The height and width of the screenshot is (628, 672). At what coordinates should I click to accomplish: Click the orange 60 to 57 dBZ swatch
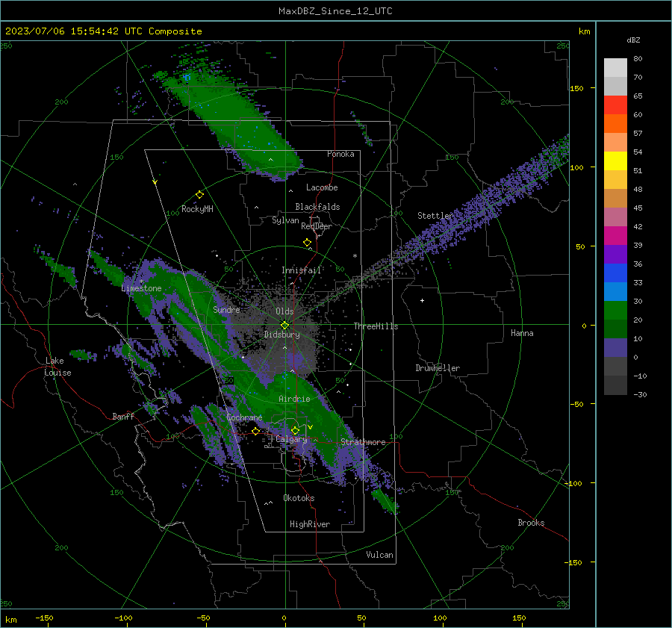tap(615, 124)
